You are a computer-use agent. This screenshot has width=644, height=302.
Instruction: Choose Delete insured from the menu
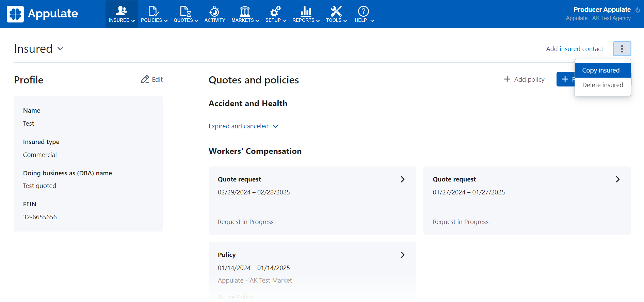tap(602, 85)
